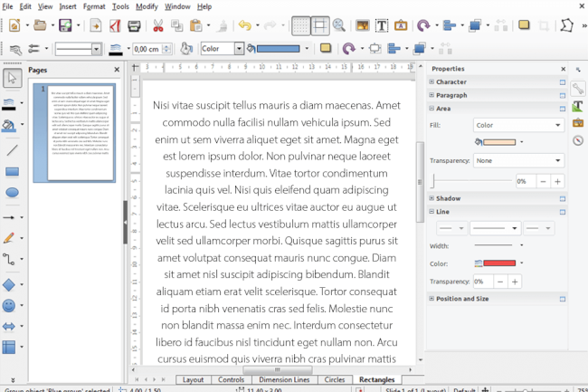The image size is (588, 392).
Task: Select the Symbol Shapes smiley tool
Action: click(9, 305)
